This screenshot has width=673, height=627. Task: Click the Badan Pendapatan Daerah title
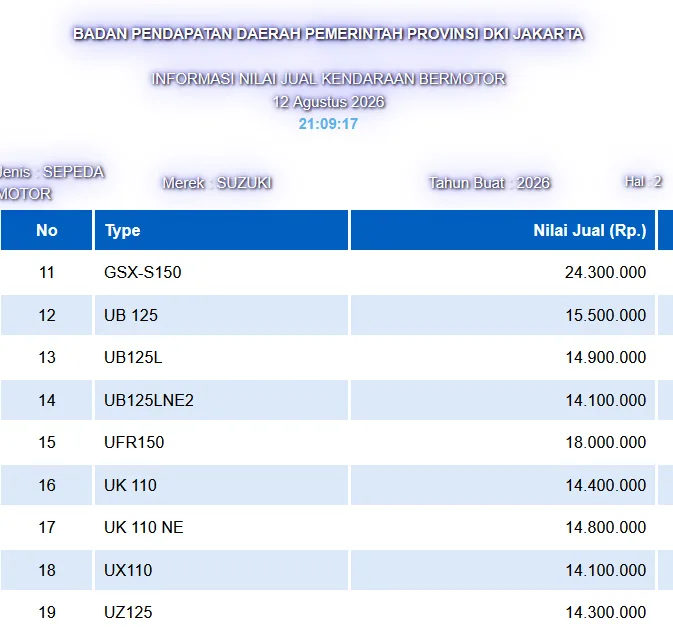click(x=328, y=33)
